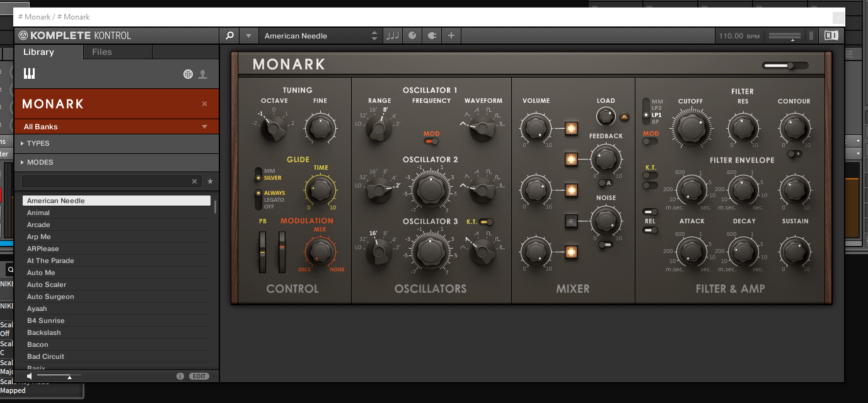Click the info icon beside EDIT
This screenshot has width=868, height=403.
[180, 376]
